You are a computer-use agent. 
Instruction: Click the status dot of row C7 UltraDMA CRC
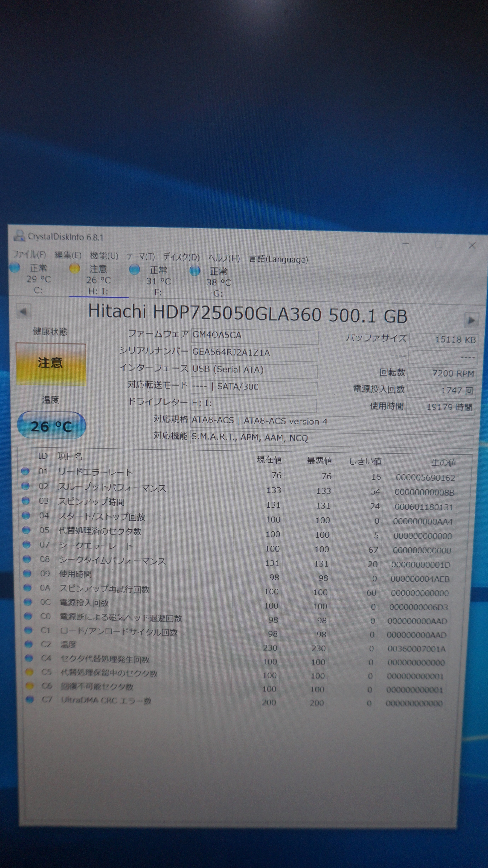point(30,700)
